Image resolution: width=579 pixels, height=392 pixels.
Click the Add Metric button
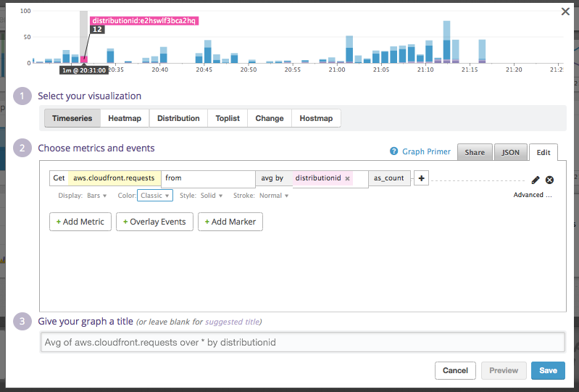pyautogui.click(x=80, y=222)
